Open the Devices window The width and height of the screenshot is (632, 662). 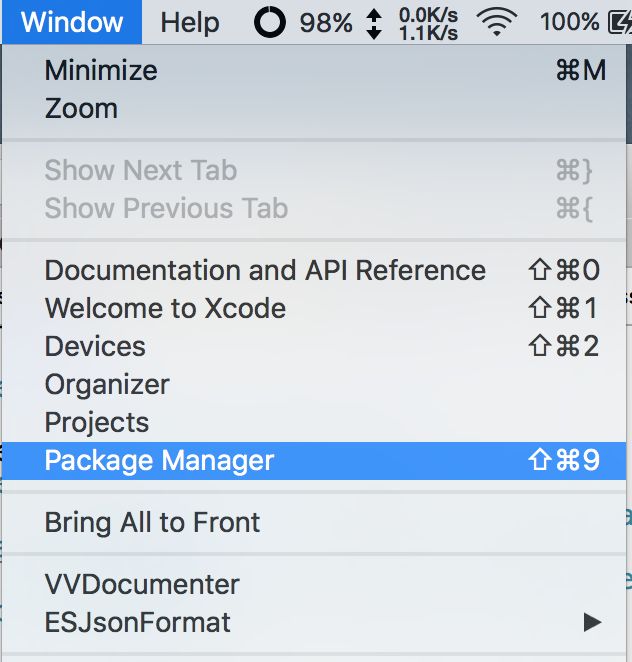(x=314, y=346)
